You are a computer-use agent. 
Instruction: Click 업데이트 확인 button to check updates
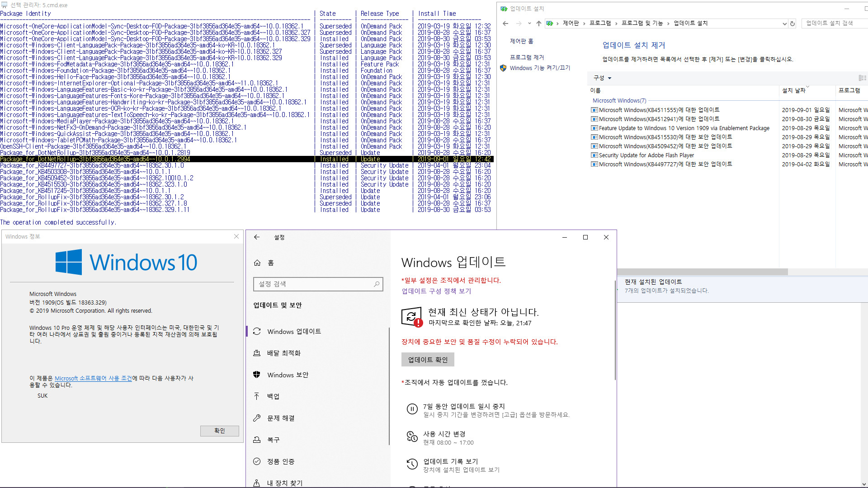coord(428,359)
